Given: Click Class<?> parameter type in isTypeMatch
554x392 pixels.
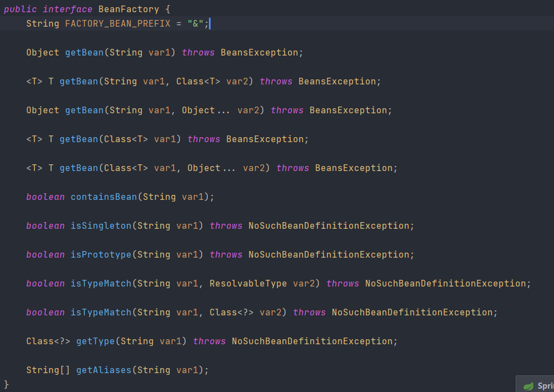Looking at the screenshot, I should [231, 313].
